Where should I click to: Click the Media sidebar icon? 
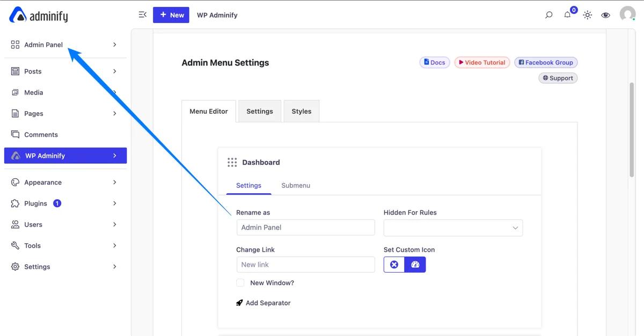pos(15,92)
